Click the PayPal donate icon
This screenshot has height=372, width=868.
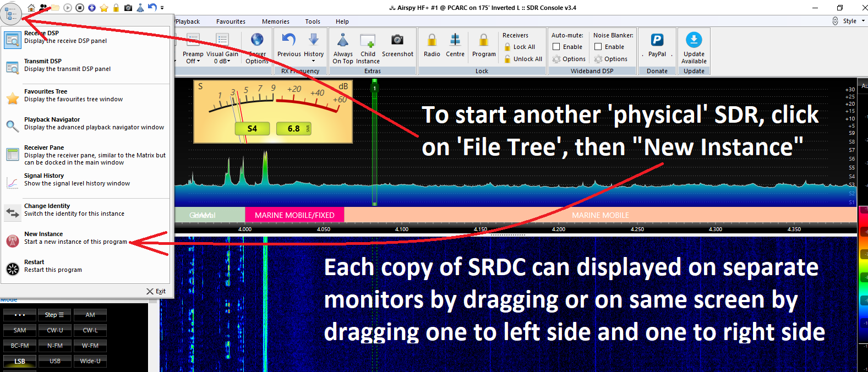(657, 40)
